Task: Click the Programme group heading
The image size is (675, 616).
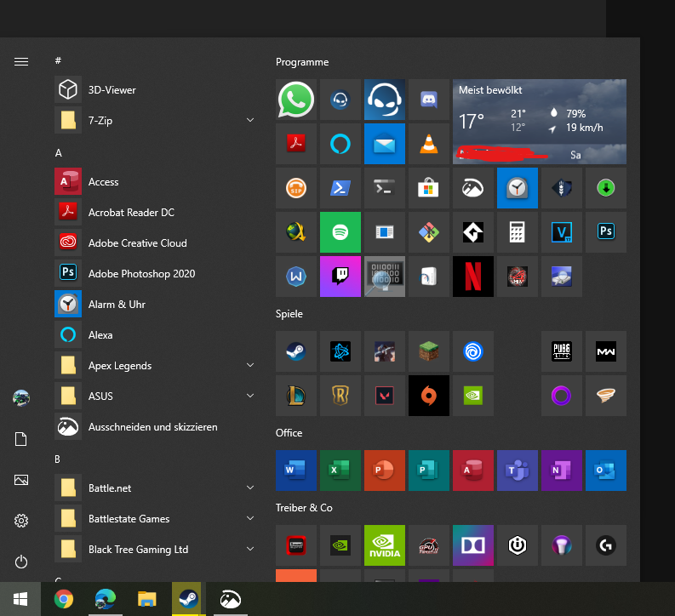Action: [302, 62]
